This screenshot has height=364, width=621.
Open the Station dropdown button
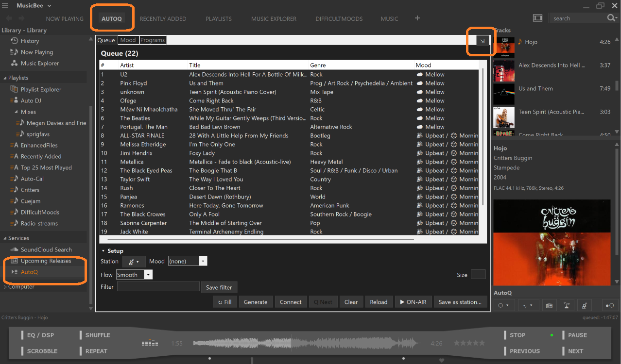(x=133, y=262)
